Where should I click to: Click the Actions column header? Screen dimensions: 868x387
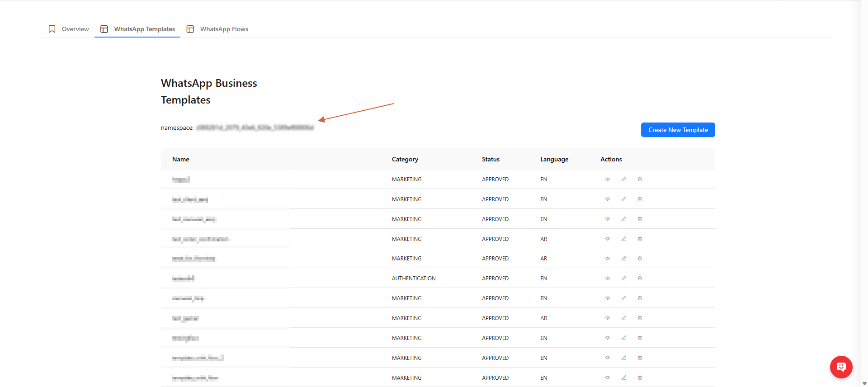click(611, 159)
